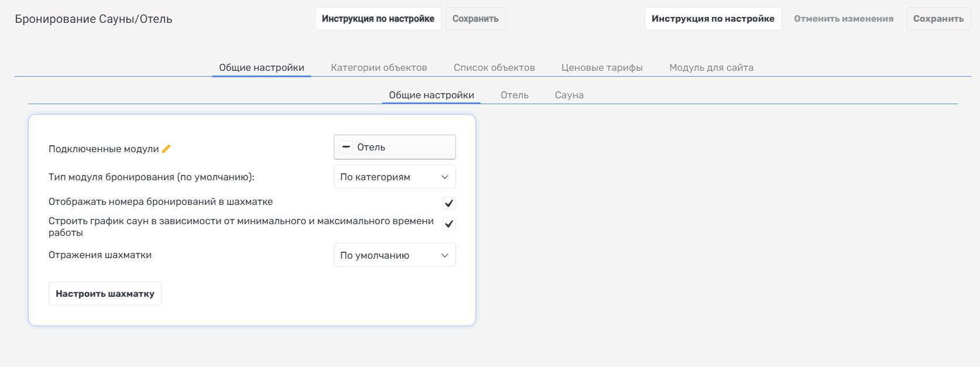Switch to the Категории объектов tab
The width and height of the screenshot is (980, 367).
pyautogui.click(x=379, y=67)
